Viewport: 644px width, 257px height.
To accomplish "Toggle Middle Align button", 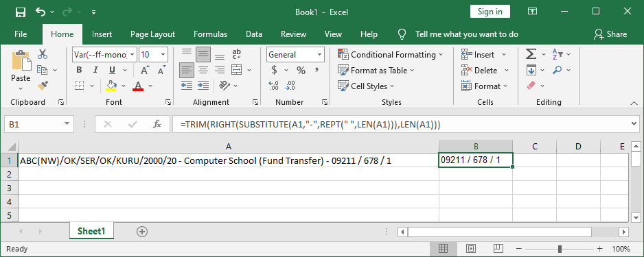I will [203, 54].
